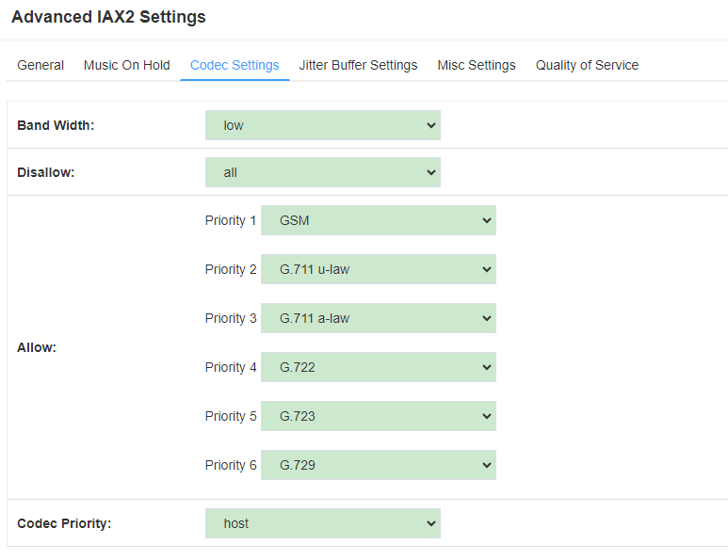Open Priority 6 dropdown showing G.729
728x560 pixels.
click(379, 465)
